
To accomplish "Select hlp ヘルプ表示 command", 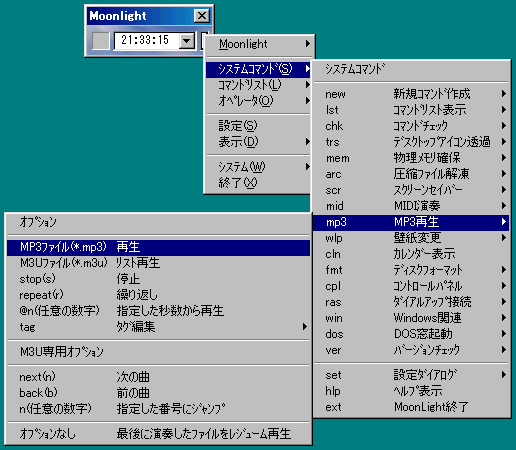I will (x=411, y=391).
